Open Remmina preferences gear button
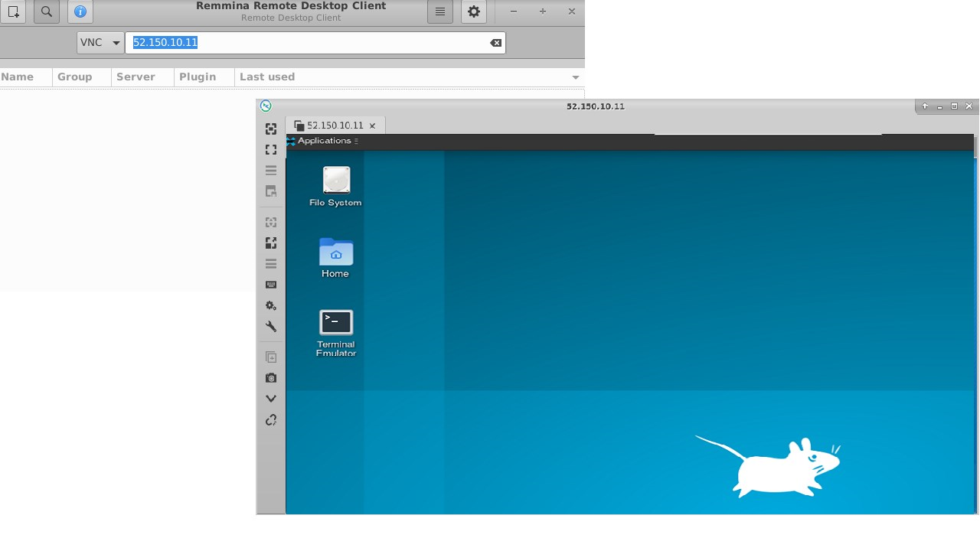Viewport: 980px width, 551px height. 474,11
